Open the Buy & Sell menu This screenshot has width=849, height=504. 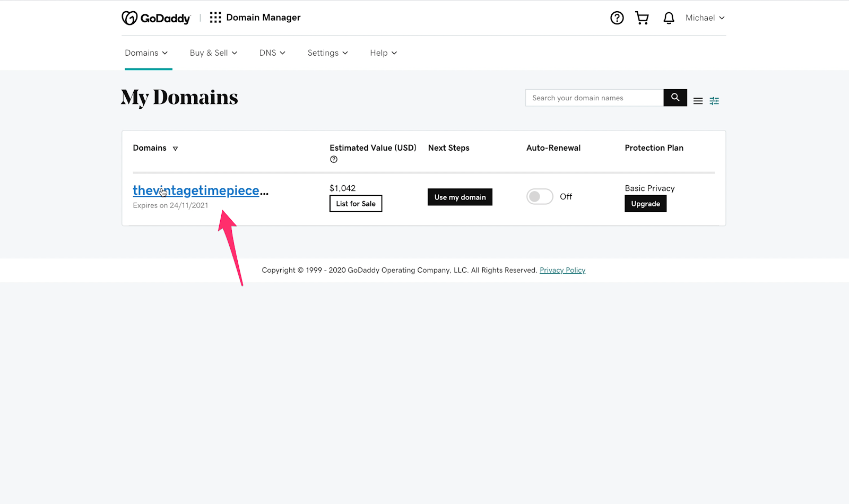coord(213,53)
